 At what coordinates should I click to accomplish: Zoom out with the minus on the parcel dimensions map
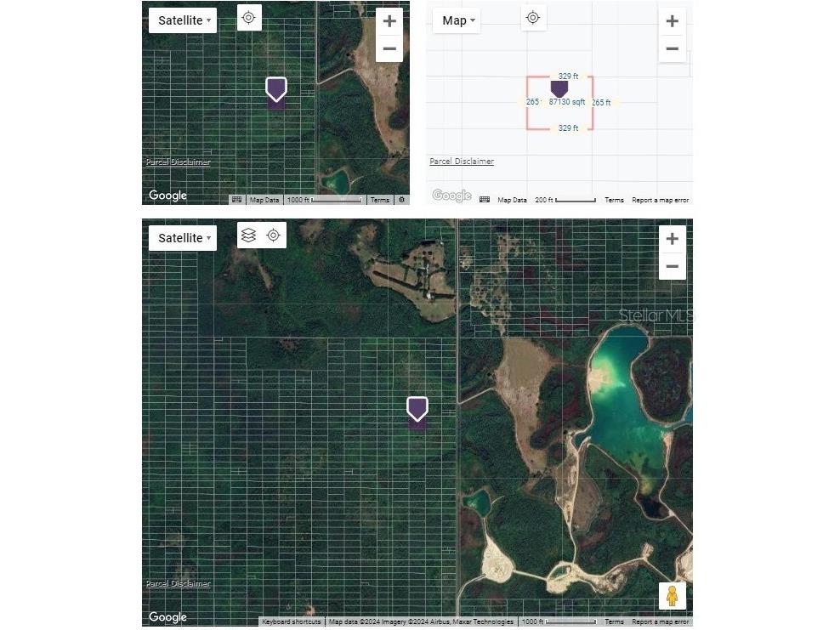(x=672, y=48)
